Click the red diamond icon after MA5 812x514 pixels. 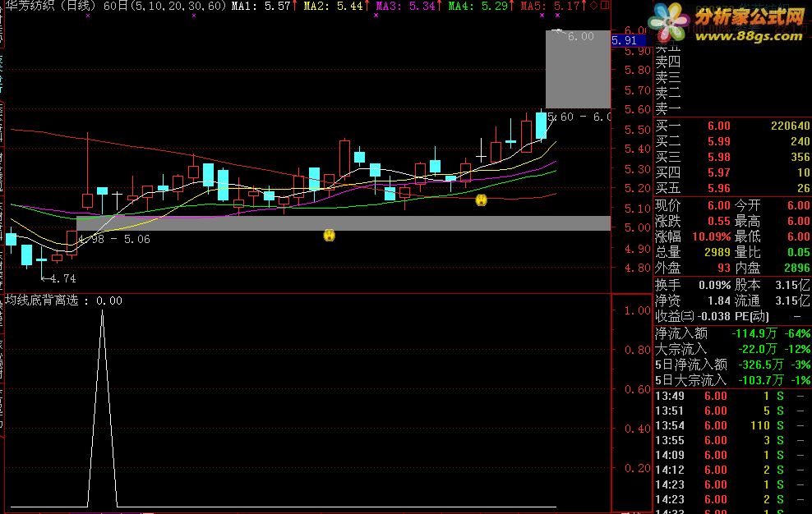(593, 6)
